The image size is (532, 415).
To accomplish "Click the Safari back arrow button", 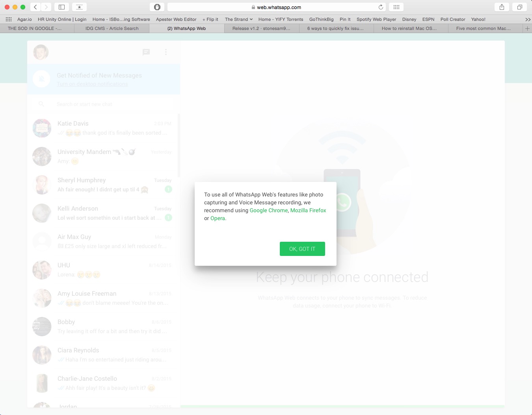I will pyautogui.click(x=35, y=7).
